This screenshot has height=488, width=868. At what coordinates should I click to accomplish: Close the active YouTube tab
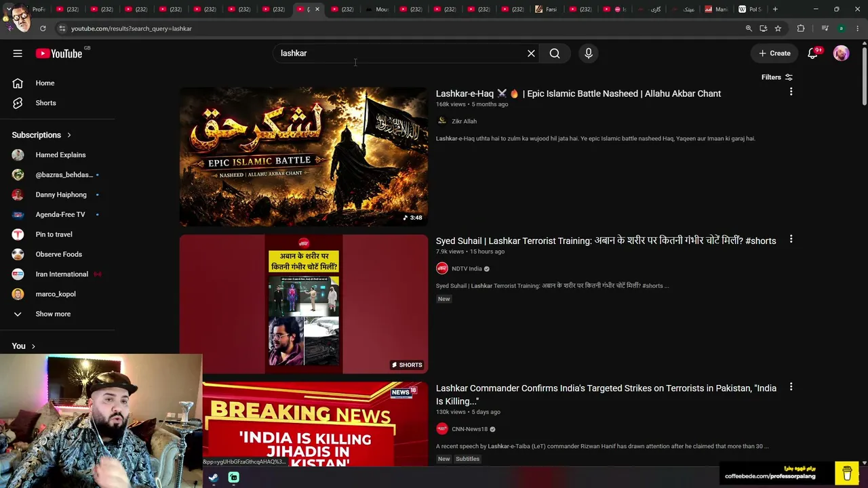317,9
